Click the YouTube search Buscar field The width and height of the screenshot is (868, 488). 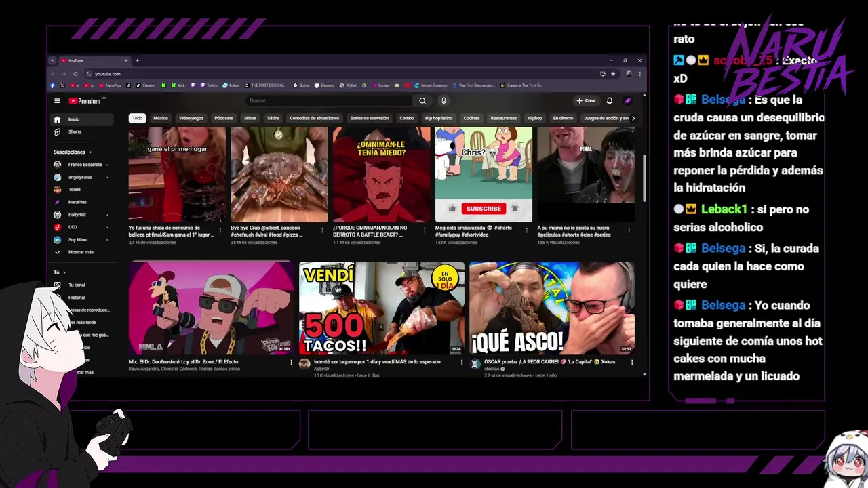(x=330, y=100)
